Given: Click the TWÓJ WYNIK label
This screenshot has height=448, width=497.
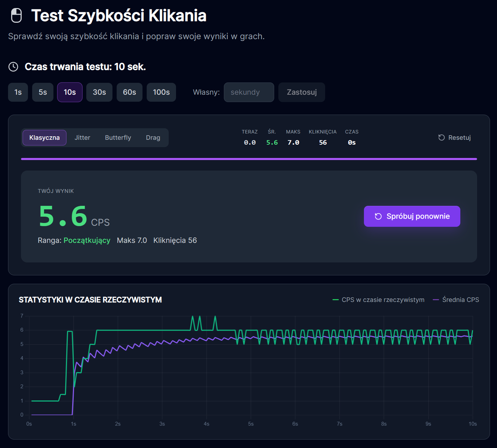Looking at the screenshot, I should point(56,191).
